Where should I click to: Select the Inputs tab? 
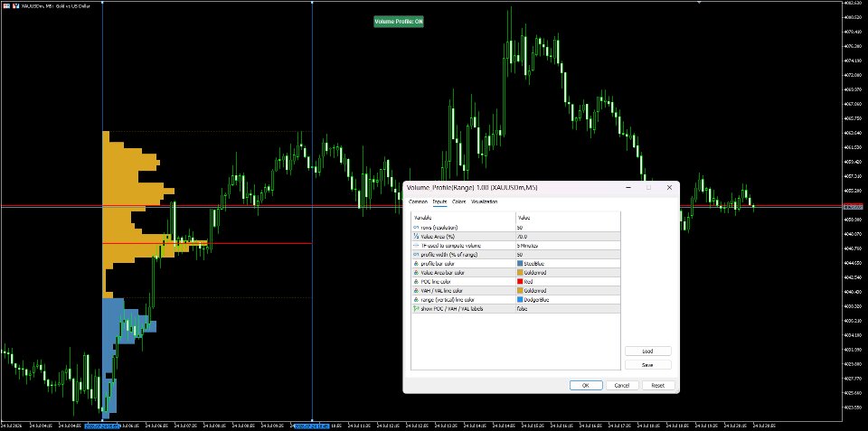click(x=439, y=201)
